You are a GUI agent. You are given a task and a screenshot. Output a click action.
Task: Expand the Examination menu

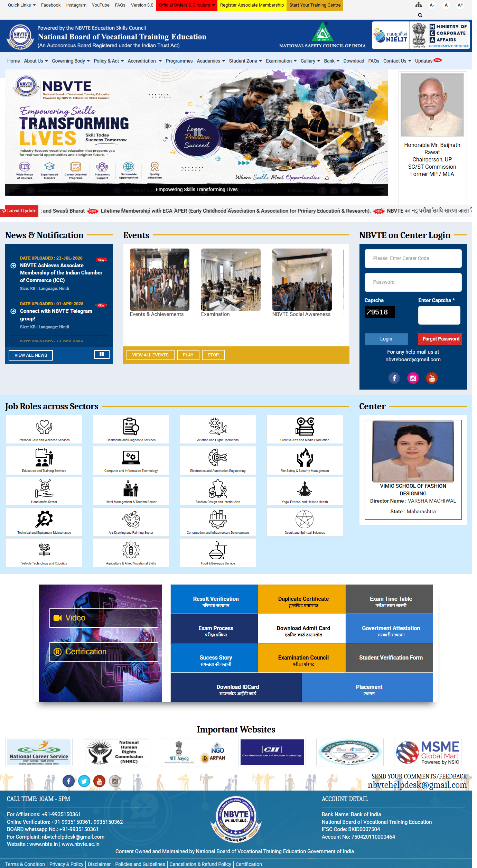(x=281, y=61)
